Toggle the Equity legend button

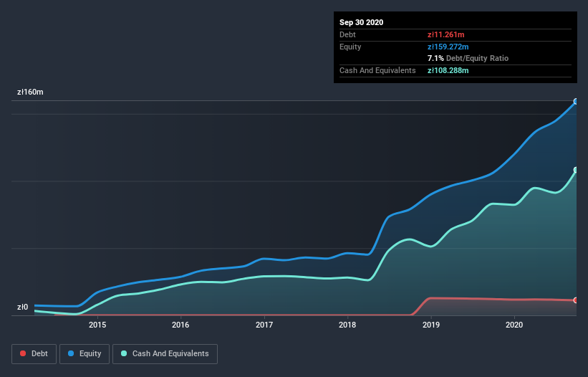[85, 354]
